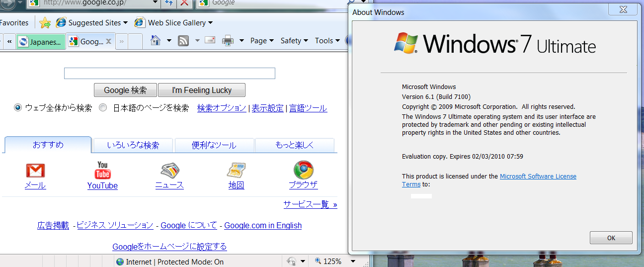Open the サービス一覧 » link

[311, 204]
